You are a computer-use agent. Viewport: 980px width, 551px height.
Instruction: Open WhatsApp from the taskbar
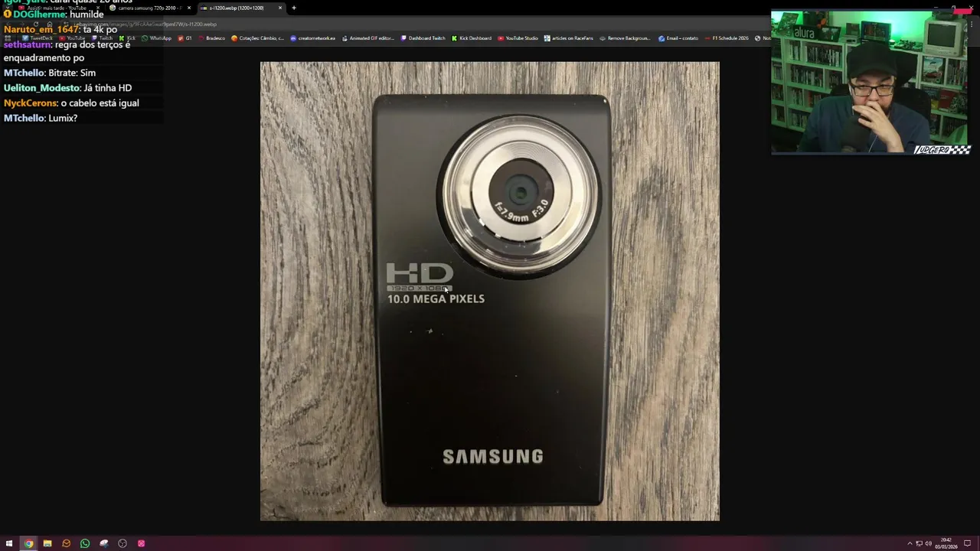85,543
